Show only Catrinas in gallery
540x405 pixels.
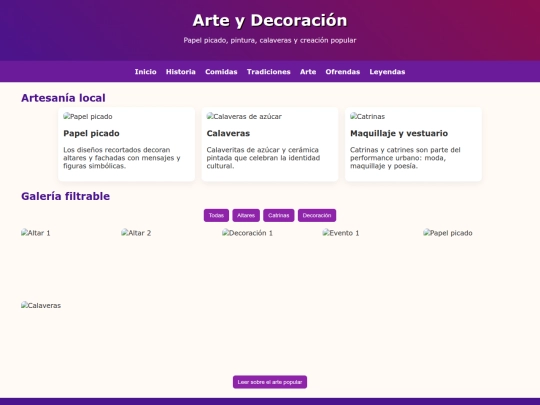point(279,215)
